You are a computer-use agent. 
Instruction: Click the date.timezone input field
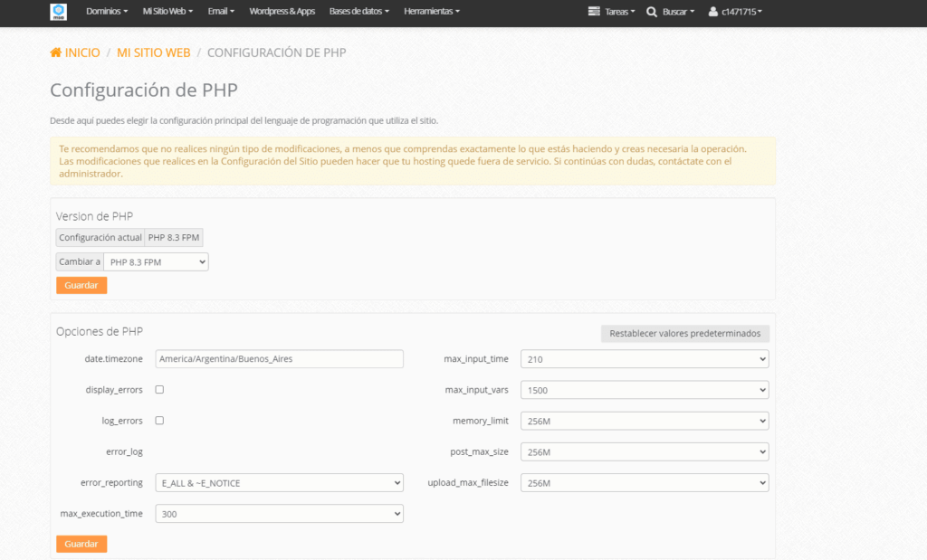278,358
